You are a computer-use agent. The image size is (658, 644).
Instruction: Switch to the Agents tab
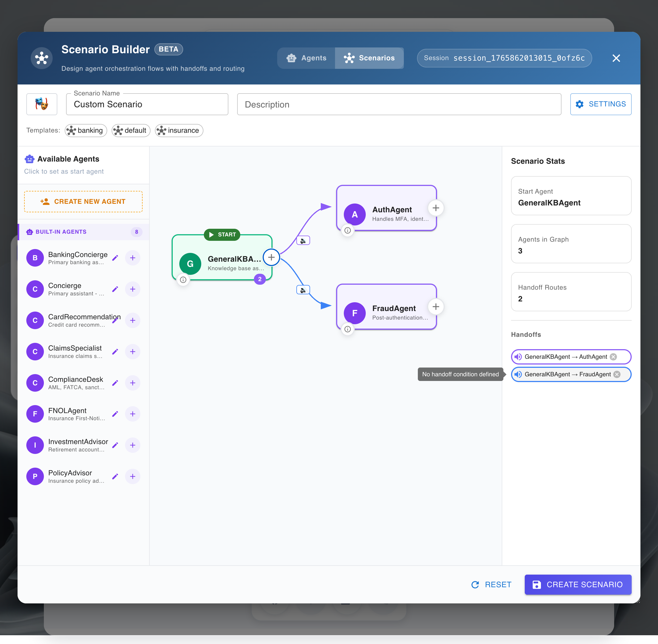pos(306,58)
